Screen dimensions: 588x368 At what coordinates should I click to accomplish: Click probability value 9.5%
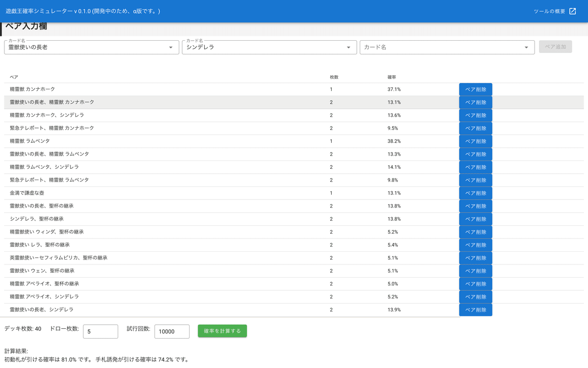pos(392,128)
